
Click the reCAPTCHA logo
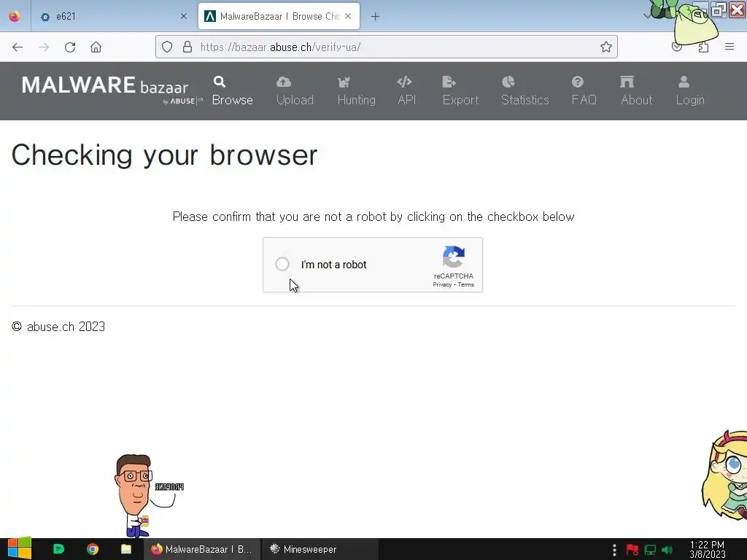[x=454, y=257]
